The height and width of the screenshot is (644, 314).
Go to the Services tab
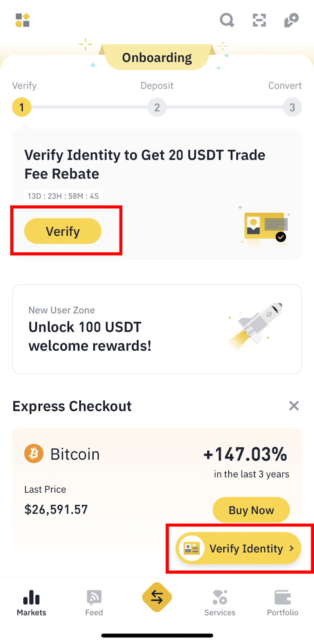(220, 603)
